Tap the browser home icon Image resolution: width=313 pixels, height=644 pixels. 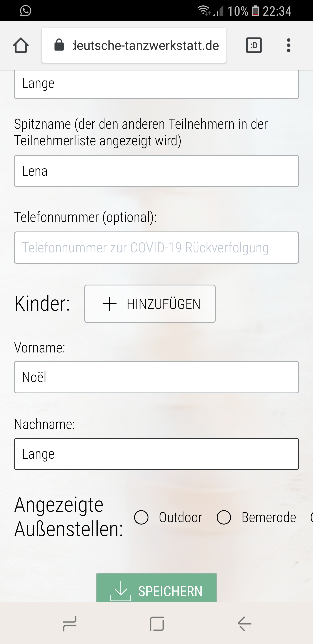21,45
